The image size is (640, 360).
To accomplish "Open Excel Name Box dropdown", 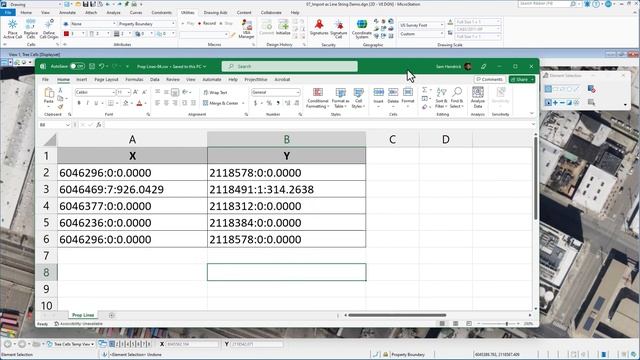I will point(68,125).
